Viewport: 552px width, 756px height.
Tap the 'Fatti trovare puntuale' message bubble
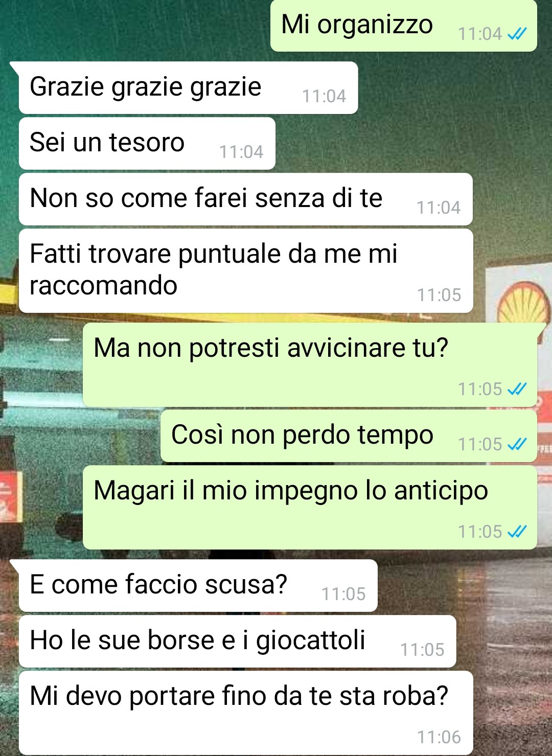coord(245,271)
